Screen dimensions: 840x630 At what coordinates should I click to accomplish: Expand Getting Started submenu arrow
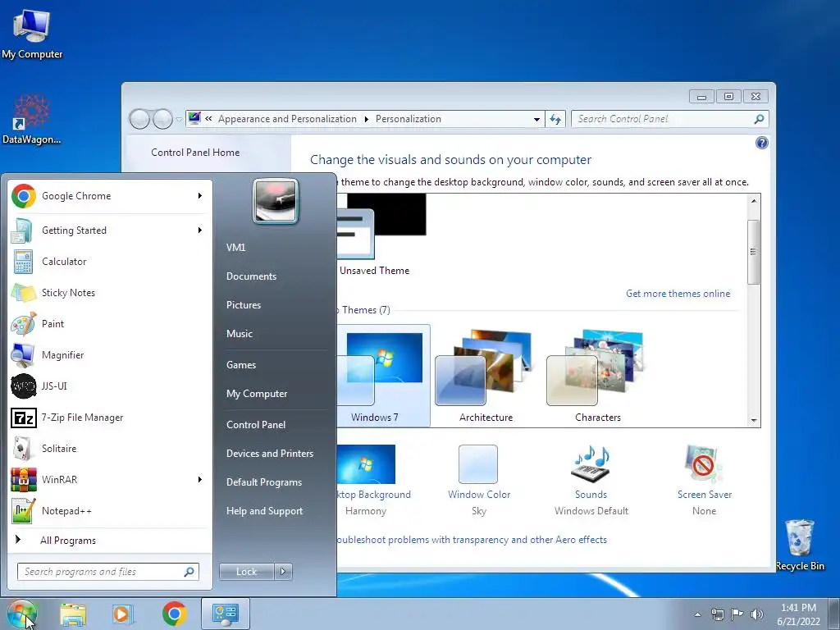point(200,231)
